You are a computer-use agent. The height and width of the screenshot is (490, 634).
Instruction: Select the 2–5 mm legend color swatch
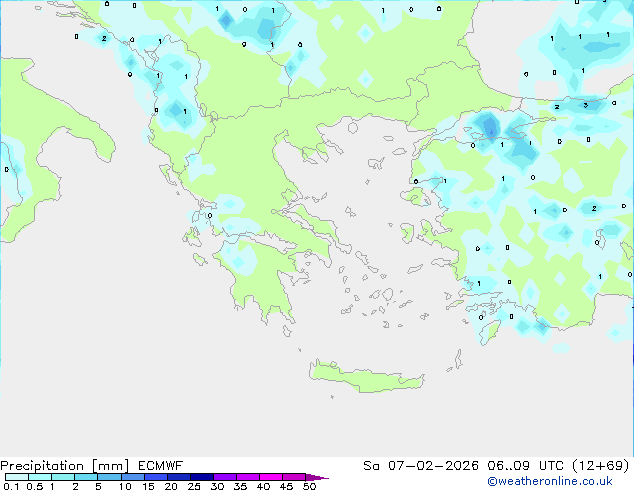click(86, 477)
